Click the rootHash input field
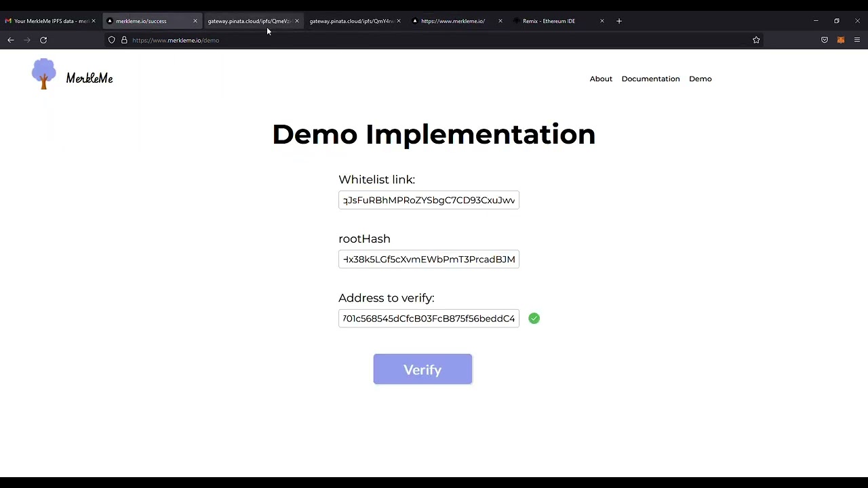Viewport: 868px width, 488px height. 429,259
